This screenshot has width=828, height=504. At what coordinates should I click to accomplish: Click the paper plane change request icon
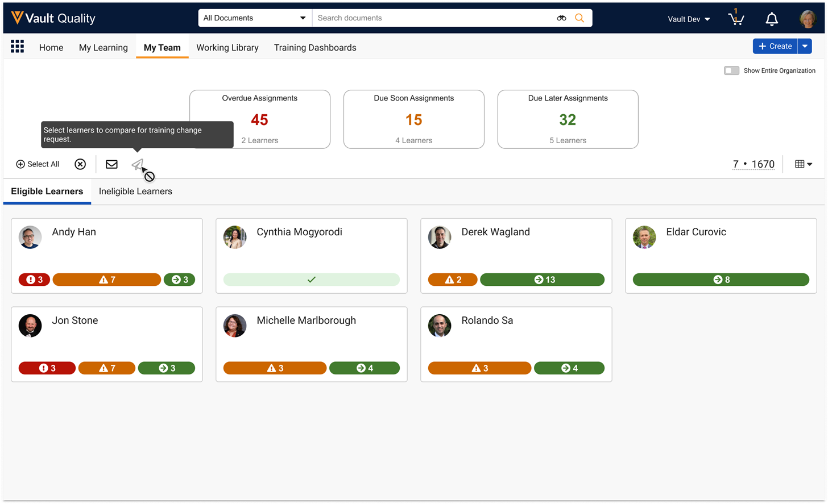pos(137,164)
